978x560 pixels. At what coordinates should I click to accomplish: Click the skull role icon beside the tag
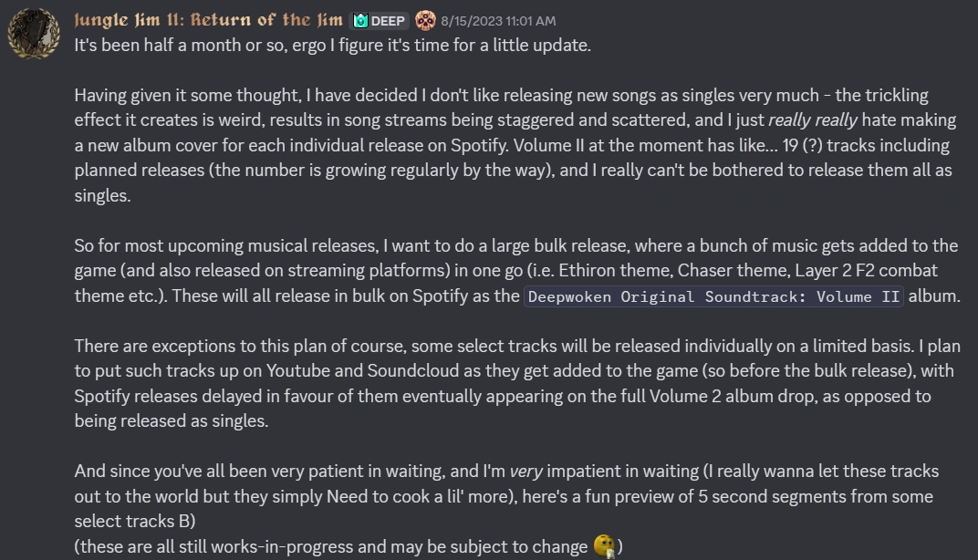tap(425, 20)
